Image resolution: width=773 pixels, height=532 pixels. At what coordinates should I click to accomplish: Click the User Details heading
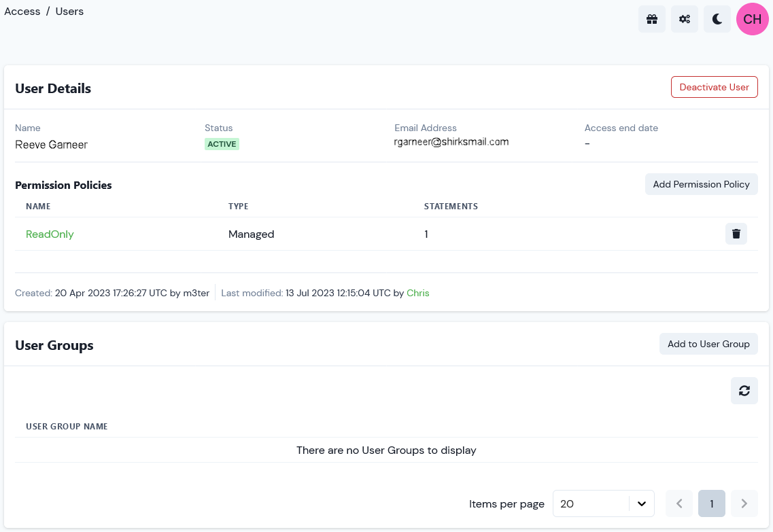click(53, 88)
